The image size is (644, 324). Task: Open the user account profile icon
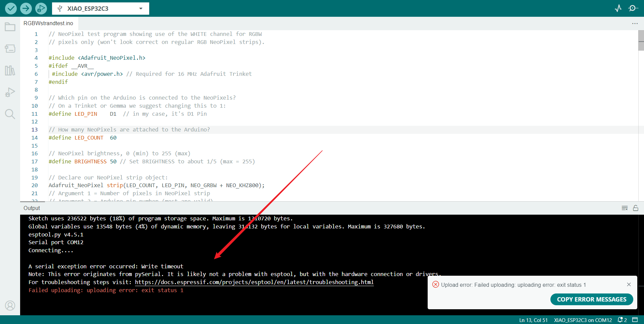click(10, 306)
